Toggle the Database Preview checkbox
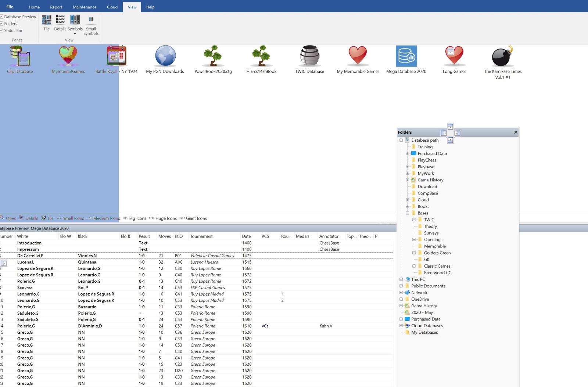 [x=2, y=17]
